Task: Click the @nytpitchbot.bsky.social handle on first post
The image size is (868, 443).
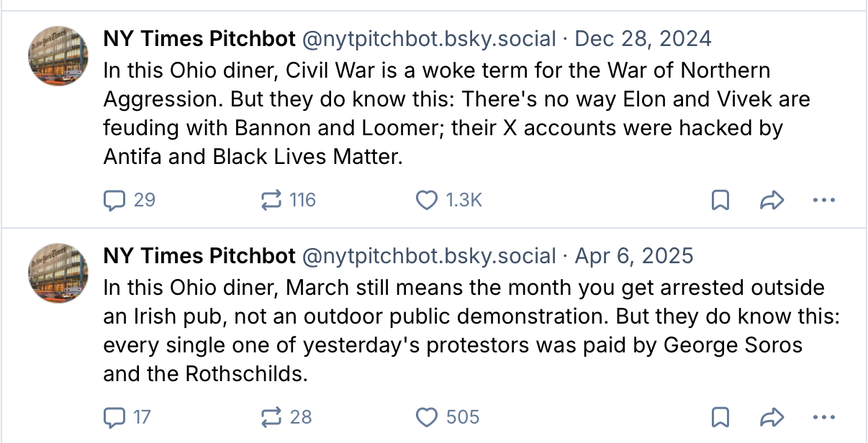Action: click(x=429, y=38)
